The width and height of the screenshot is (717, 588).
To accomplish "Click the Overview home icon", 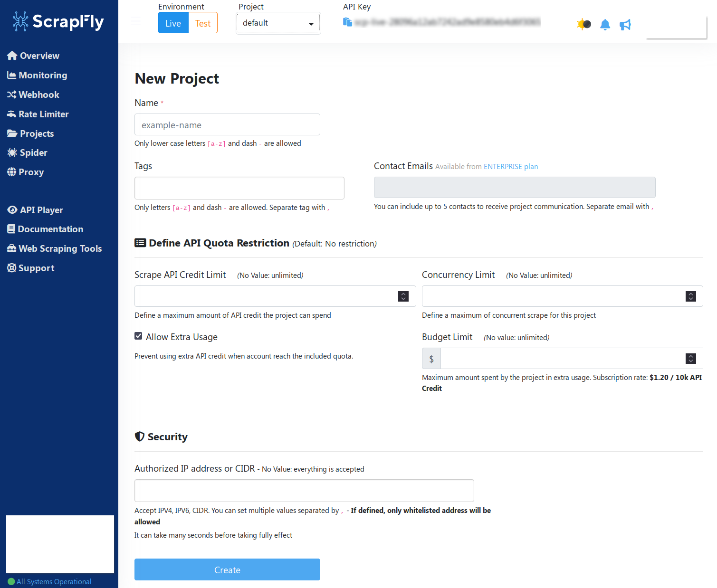I will coord(12,56).
